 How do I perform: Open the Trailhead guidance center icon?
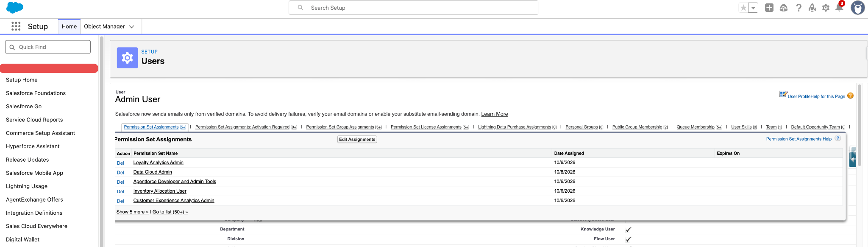tap(784, 8)
